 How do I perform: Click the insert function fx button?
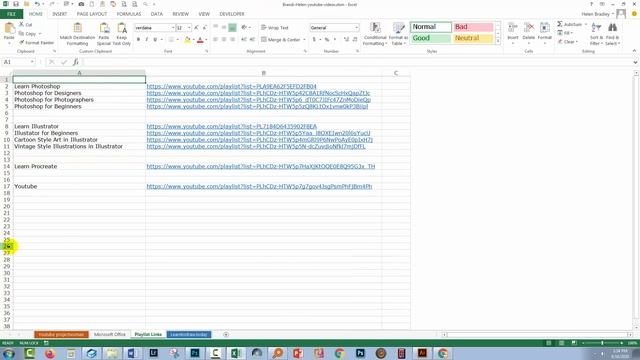coord(76,62)
